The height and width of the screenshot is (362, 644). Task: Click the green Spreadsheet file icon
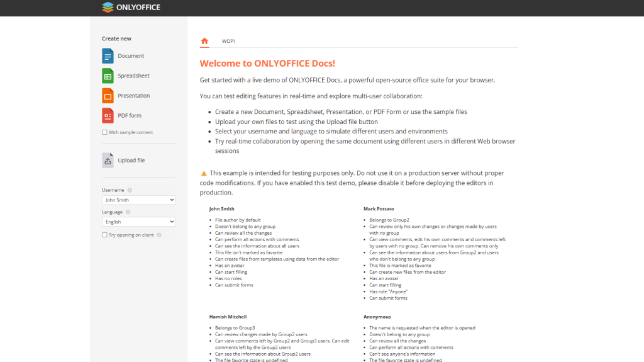coord(108,76)
